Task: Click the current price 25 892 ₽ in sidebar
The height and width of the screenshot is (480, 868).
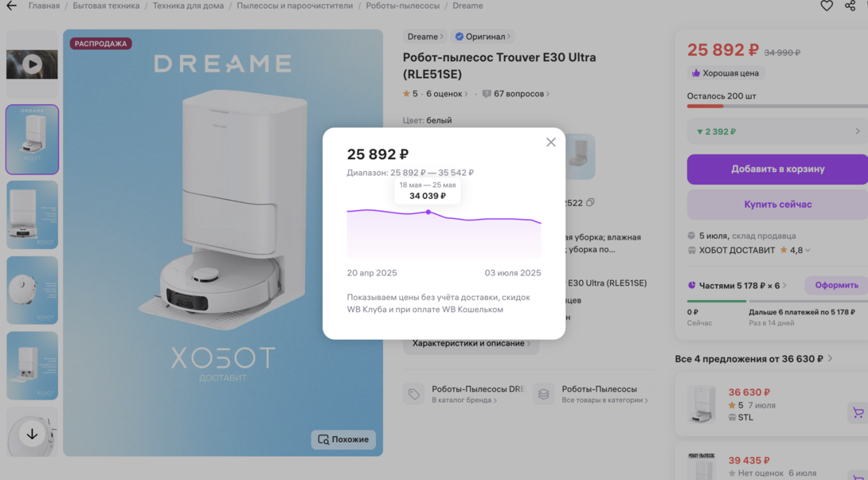Action: coord(723,50)
